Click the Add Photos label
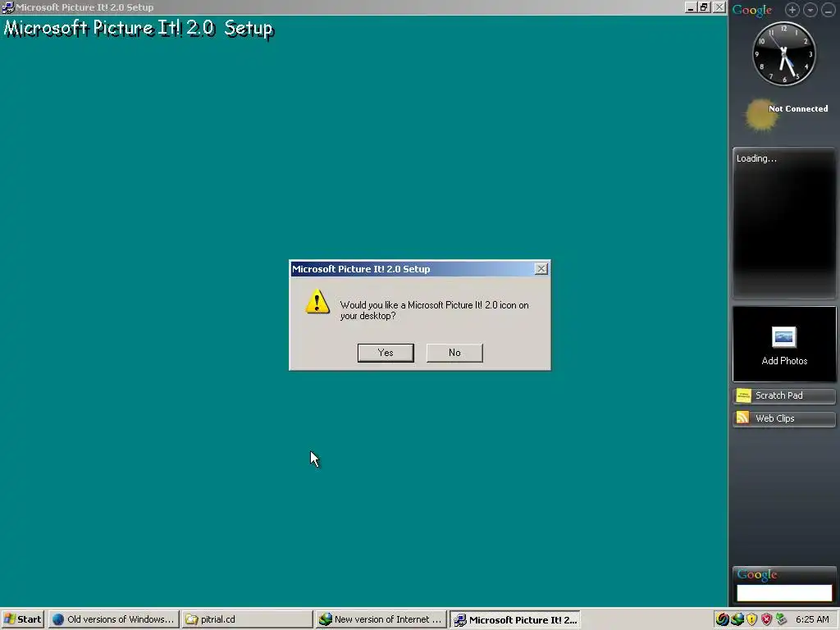 coord(784,361)
